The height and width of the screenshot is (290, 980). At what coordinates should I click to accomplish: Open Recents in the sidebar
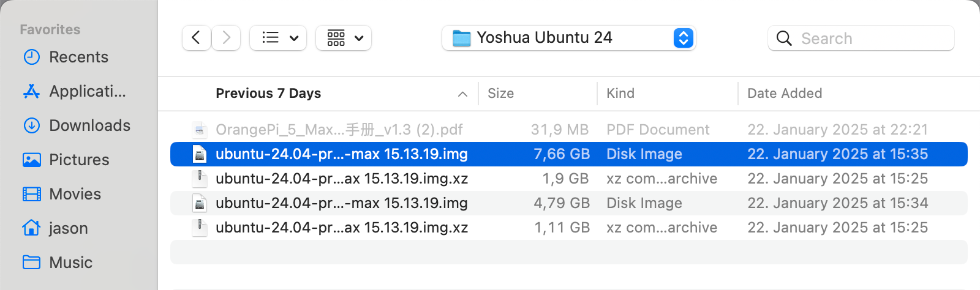(x=78, y=57)
